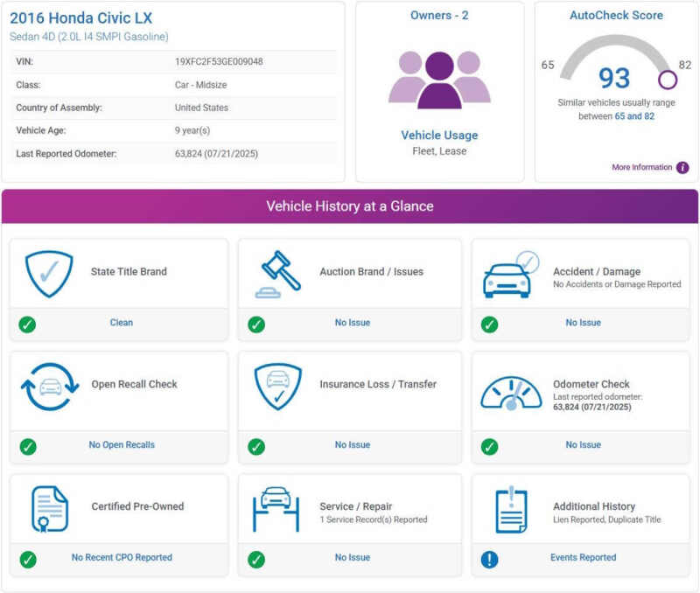Click the purple info icon beside More Information

[x=682, y=168]
